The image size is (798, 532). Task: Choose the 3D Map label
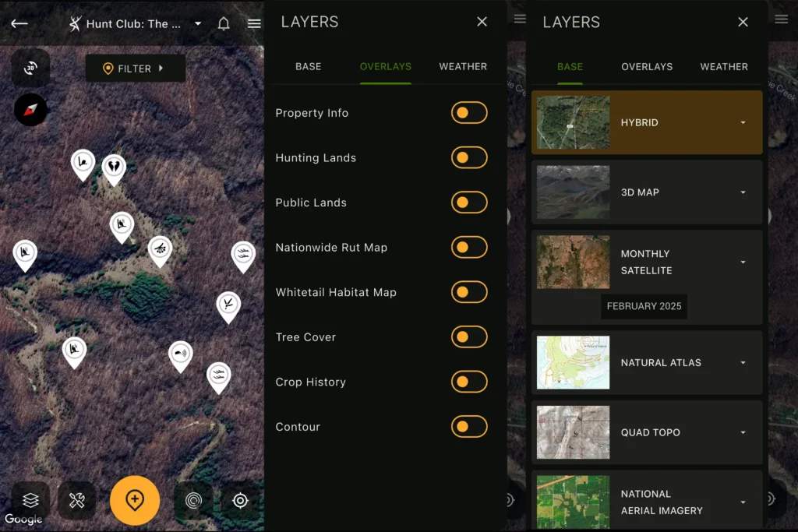coord(640,192)
